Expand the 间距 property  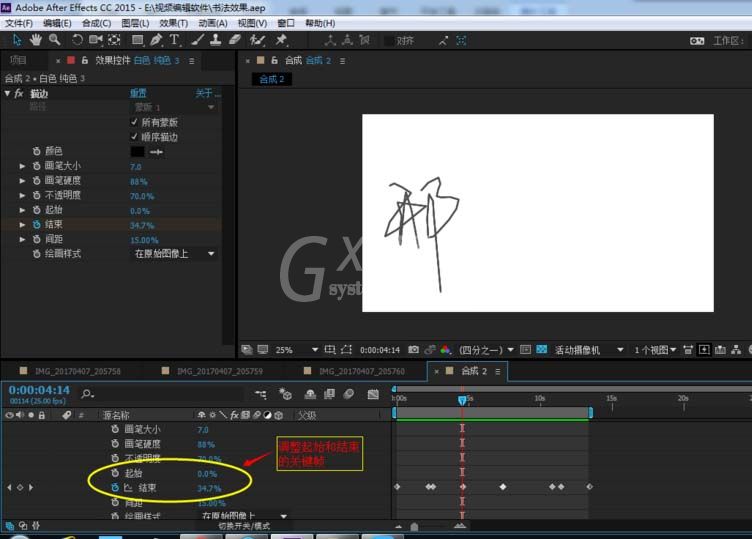[22, 239]
